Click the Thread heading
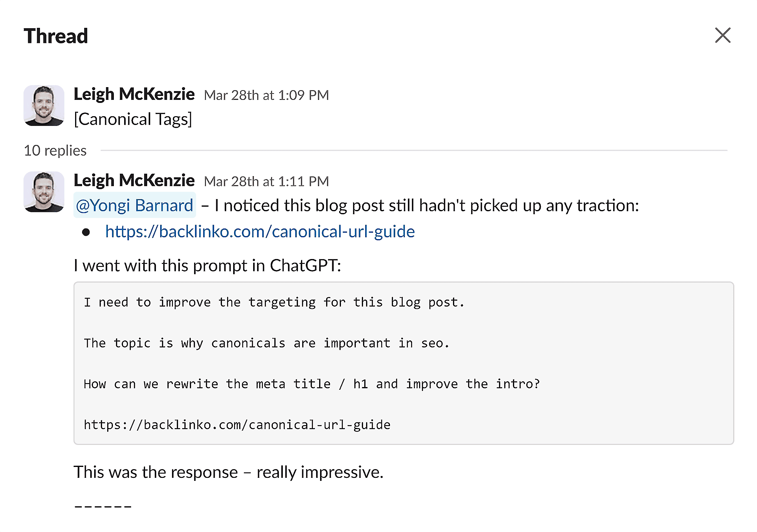 [56, 36]
